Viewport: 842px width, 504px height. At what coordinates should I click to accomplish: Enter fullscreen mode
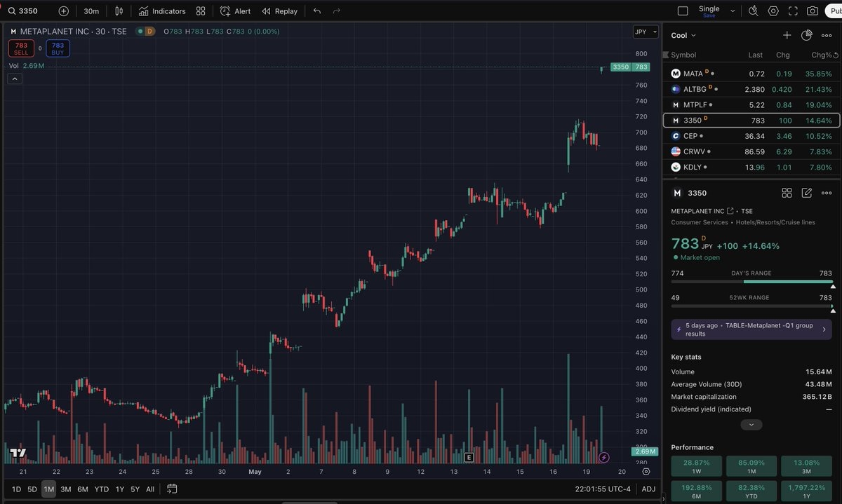[793, 11]
